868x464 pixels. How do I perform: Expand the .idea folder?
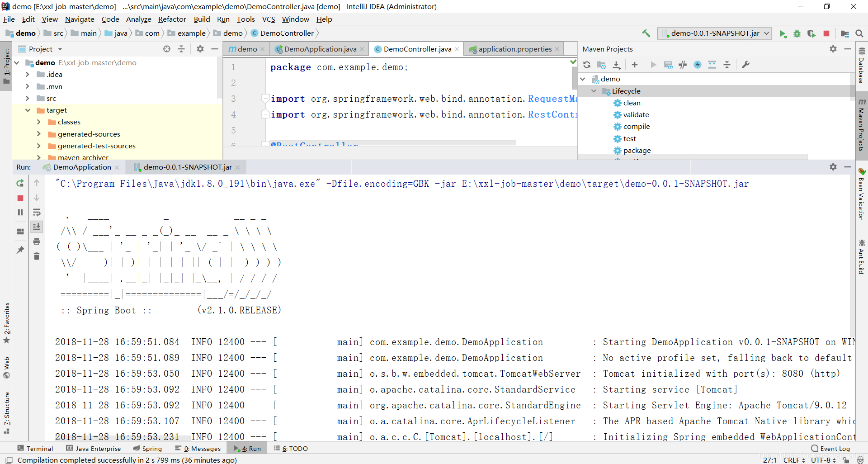pos(28,75)
